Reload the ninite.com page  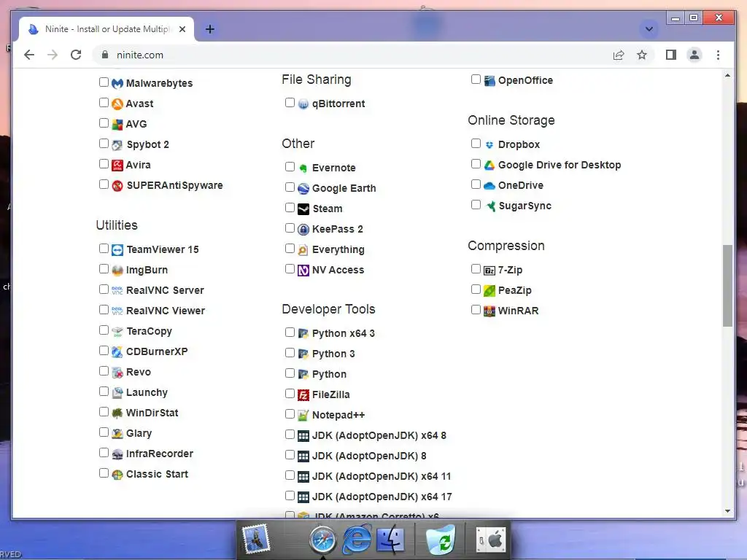pos(76,55)
